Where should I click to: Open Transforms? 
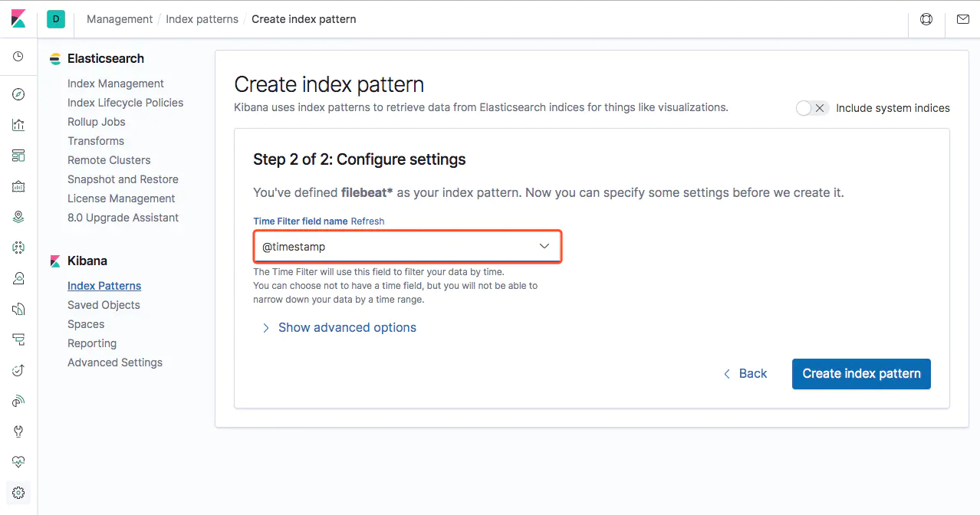click(96, 141)
